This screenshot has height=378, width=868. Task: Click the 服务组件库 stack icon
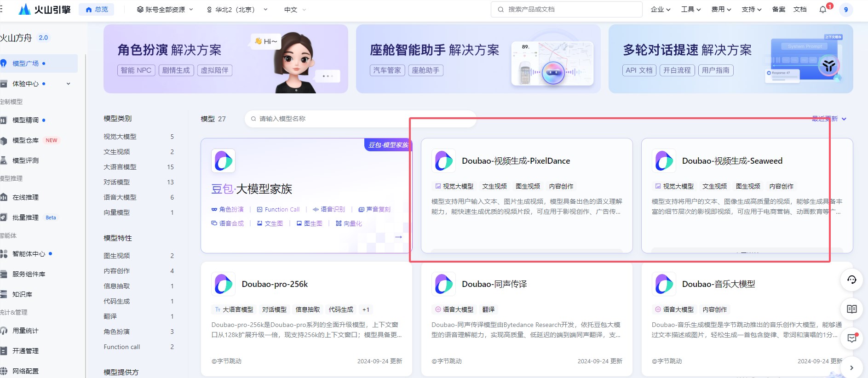pos(4,274)
